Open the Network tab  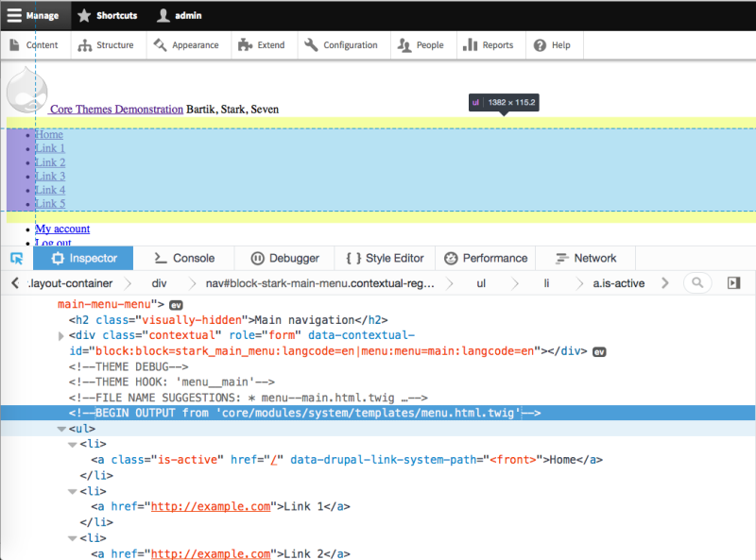click(586, 259)
